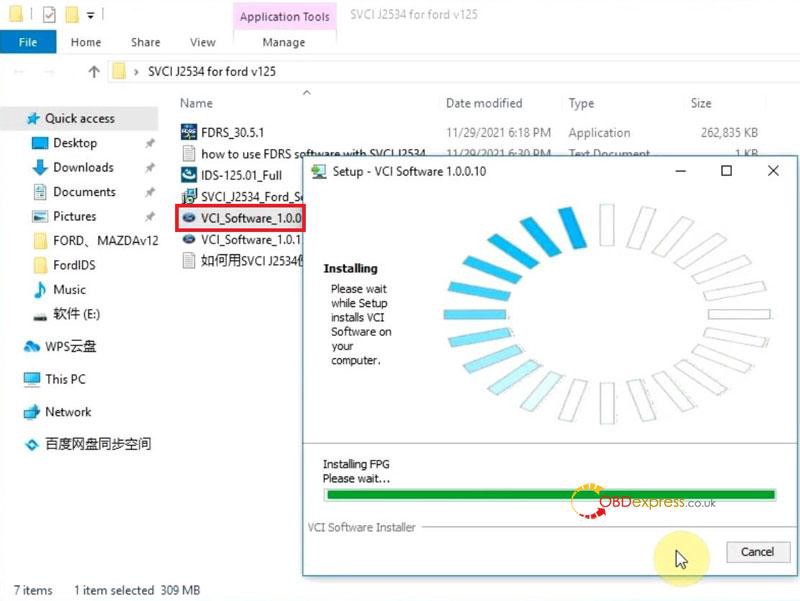Click the bold 'Installing' heading in Setup

coord(351,268)
